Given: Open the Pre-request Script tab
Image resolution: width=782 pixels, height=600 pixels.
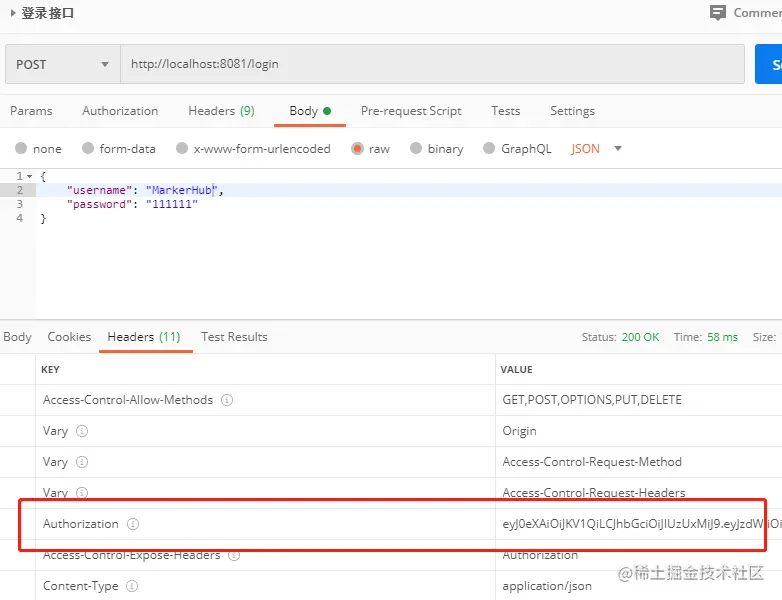Looking at the screenshot, I should (411, 111).
